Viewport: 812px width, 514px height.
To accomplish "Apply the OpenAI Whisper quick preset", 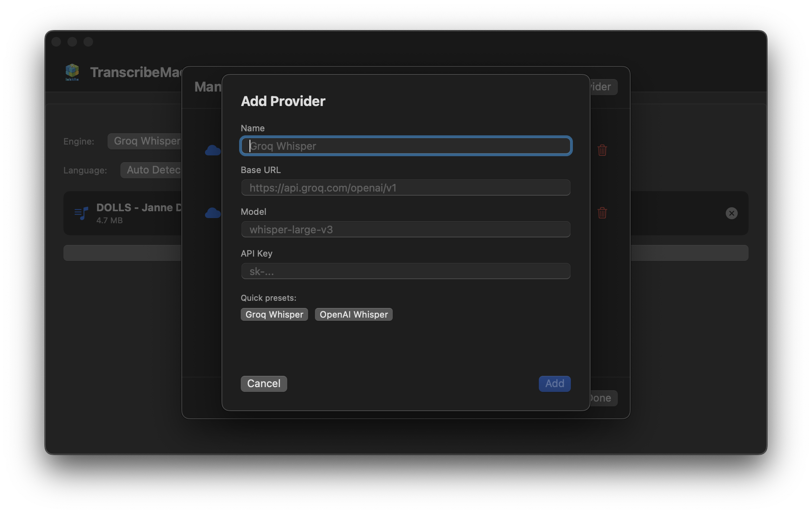I will (x=354, y=314).
